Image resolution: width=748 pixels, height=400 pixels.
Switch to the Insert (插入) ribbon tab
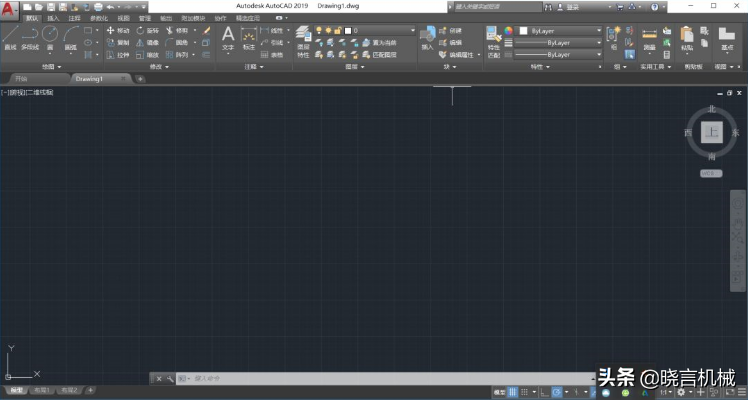53,18
